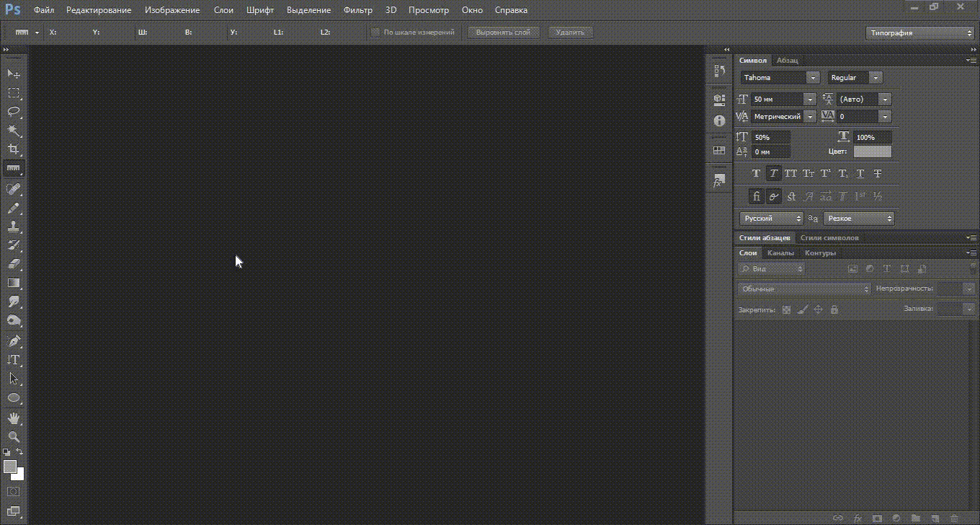Open the text Цвет color swatch

coord(873,151)
